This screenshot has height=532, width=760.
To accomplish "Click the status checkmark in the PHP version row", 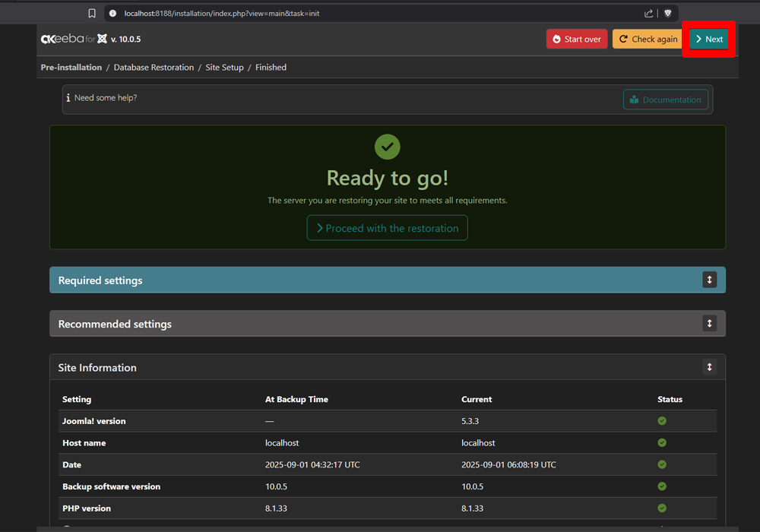I will click(662, 508).
